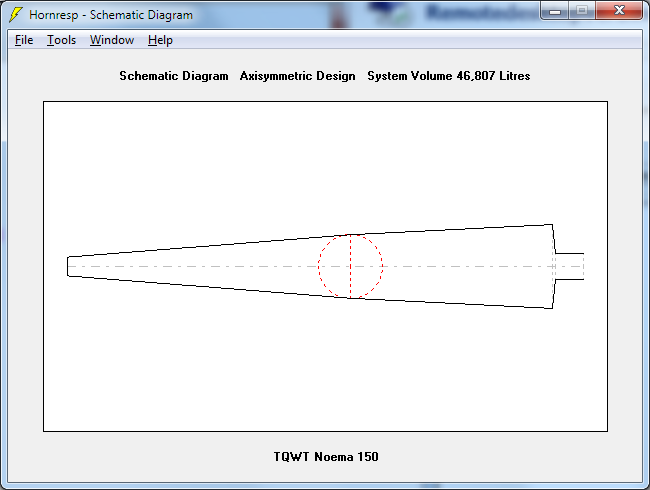Click the 'Schematic Diagram' heading text
Screen dimensions: 650x490
174,76
